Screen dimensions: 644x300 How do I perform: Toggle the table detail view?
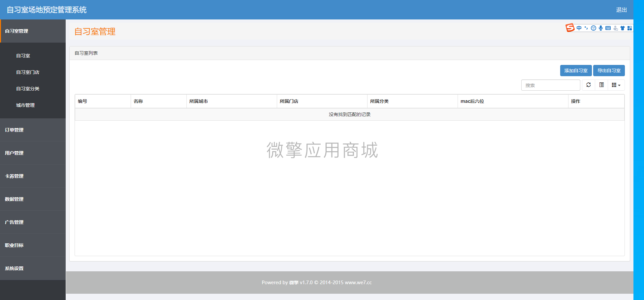click(x=601, y=85)
